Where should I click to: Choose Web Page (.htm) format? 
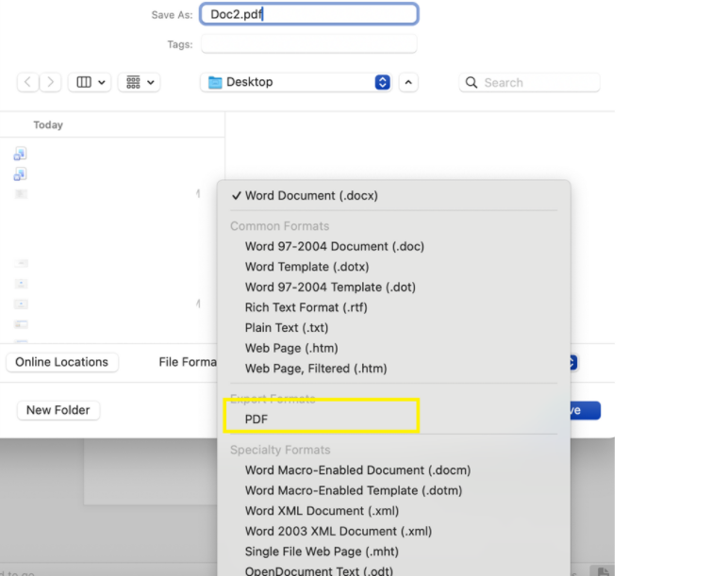(394, 349)
